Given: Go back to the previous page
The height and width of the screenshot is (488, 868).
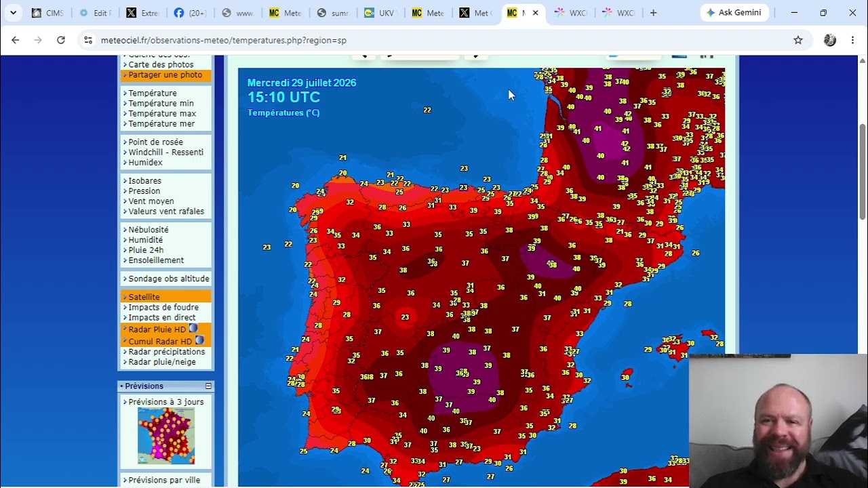Looking at the screenshot, I should coord(15,40).
